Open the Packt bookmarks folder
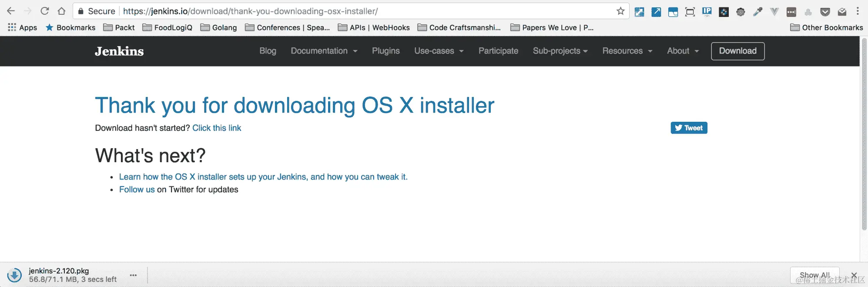This screenshot has width=868, height=287. pyautogui.click(x=119, y=27)
